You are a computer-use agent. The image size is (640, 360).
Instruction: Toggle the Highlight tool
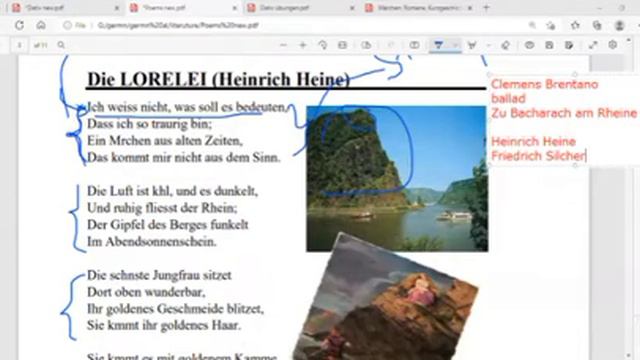coord(472,45)
